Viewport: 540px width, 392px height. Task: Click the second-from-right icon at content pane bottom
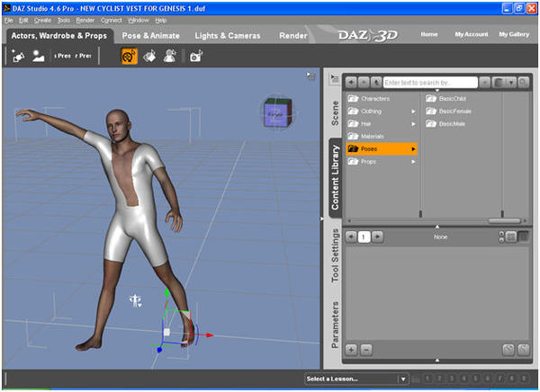508,350
